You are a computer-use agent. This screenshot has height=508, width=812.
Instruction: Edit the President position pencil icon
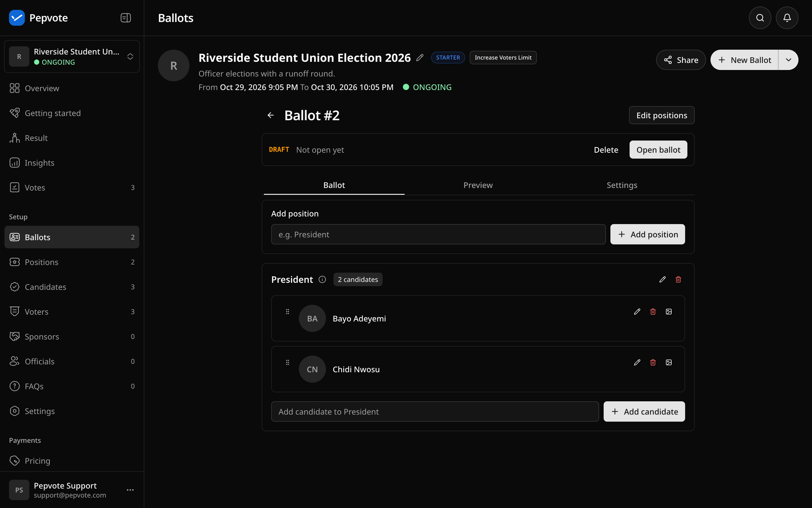662,279
